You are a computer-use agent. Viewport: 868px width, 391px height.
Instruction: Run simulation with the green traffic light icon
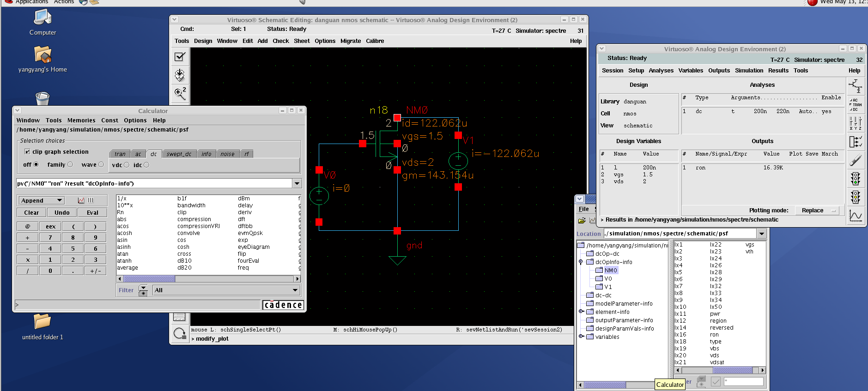click(x=856, y=179)
